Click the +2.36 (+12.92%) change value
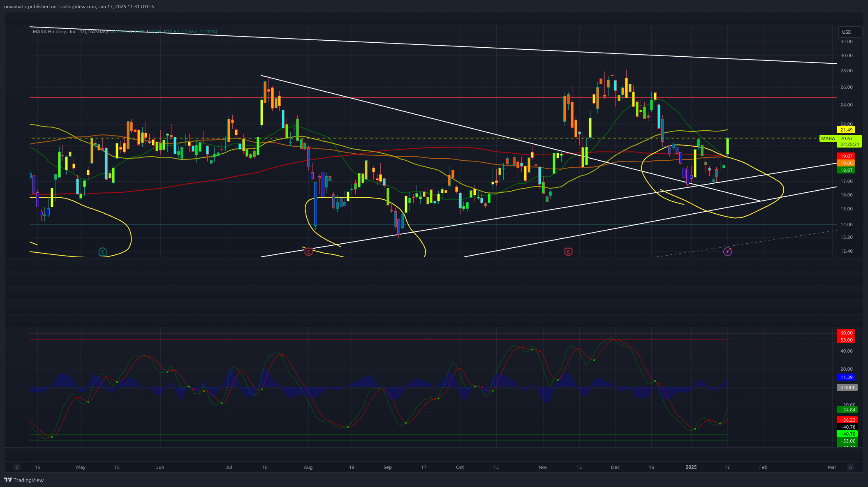 click(199, 32)
